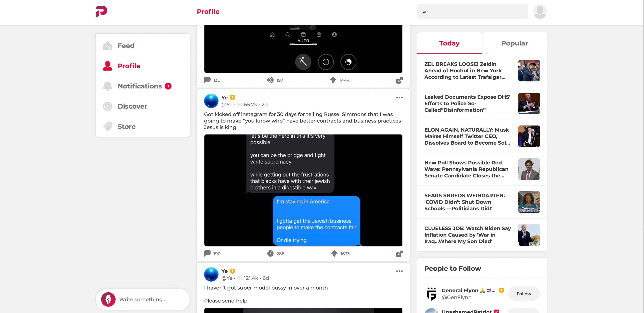The height and width of the screenshot is (313, 644).
Task: Click the Feed home icon
Action: click(107, 46)
